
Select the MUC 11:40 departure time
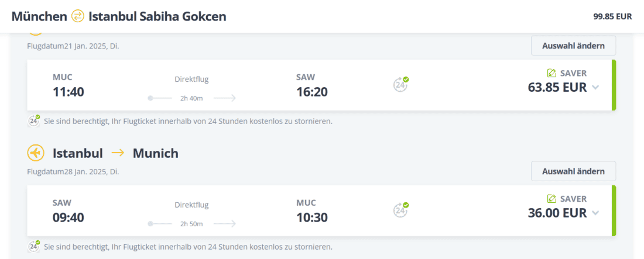68,92
